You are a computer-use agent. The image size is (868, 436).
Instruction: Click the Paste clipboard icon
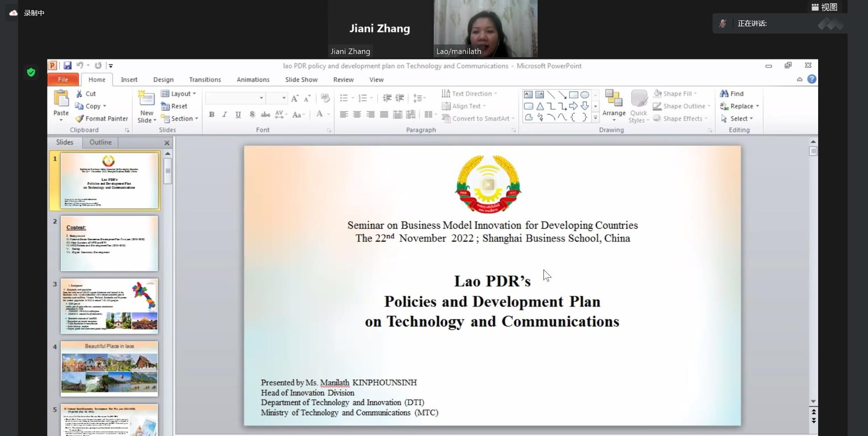pyautogui.click(x=61, y=98)
